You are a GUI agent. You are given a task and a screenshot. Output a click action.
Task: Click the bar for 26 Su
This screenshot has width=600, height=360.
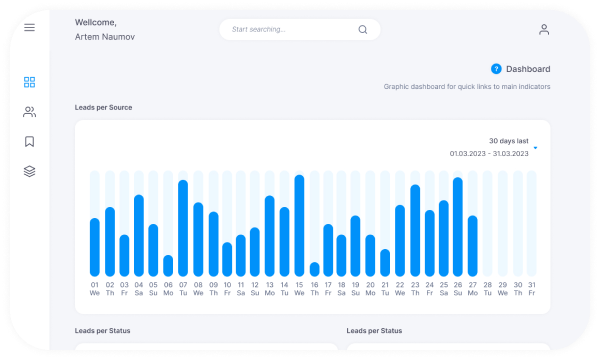click(x=458, y=227)
